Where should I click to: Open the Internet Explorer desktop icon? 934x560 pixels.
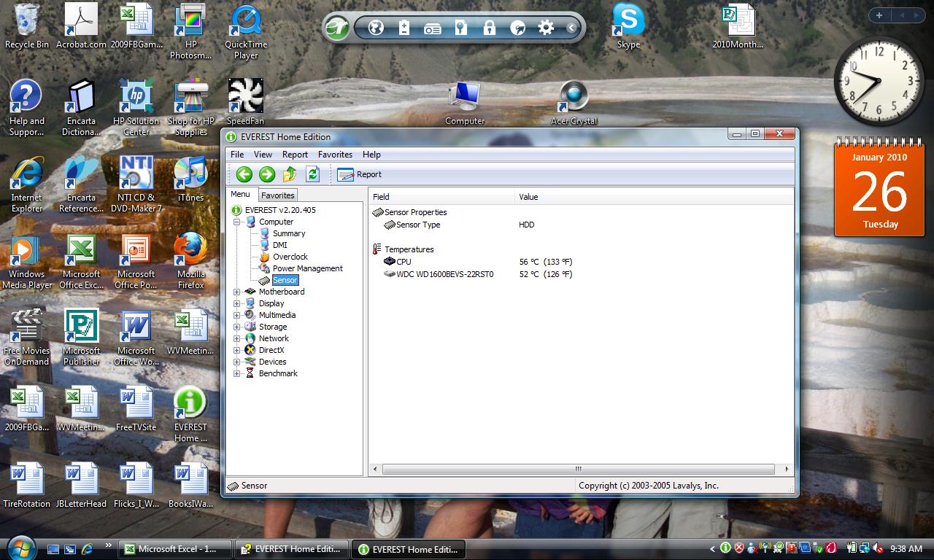(x=27, y=184)
